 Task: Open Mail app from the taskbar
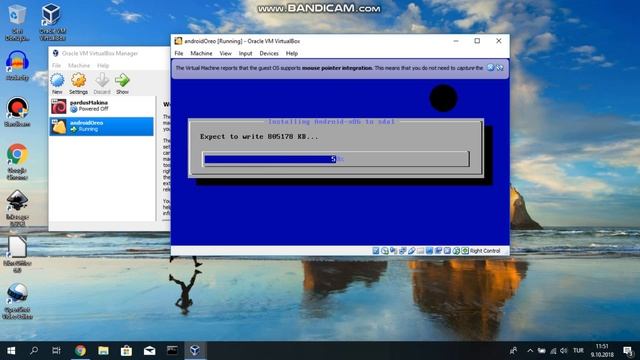(x=149, y=351)
